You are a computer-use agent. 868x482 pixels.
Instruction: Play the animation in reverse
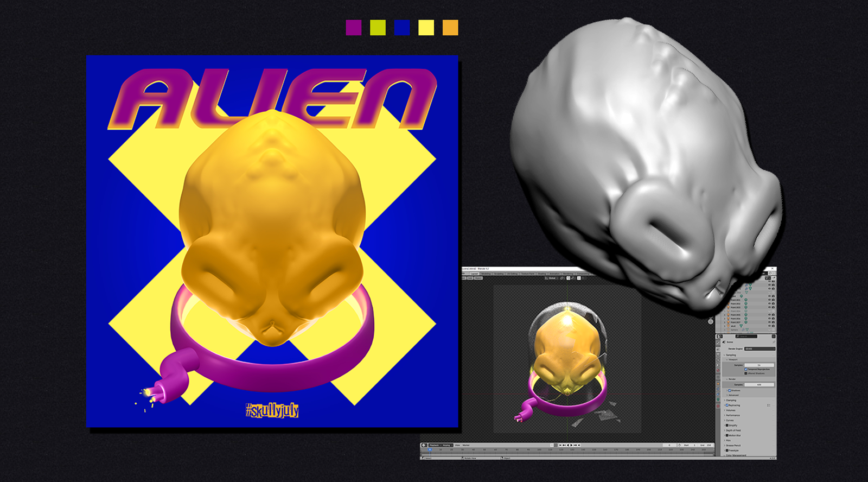(568, 445)
